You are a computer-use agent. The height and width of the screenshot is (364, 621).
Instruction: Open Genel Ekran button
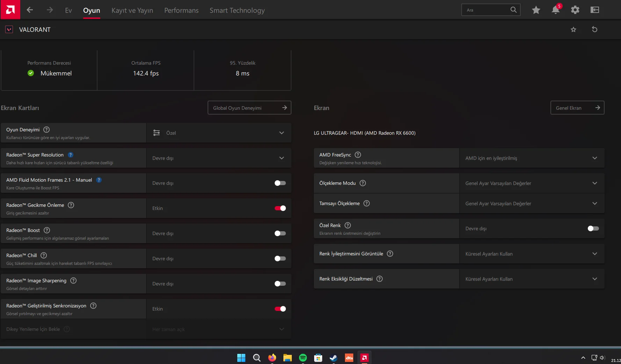(x=577, y=108)
